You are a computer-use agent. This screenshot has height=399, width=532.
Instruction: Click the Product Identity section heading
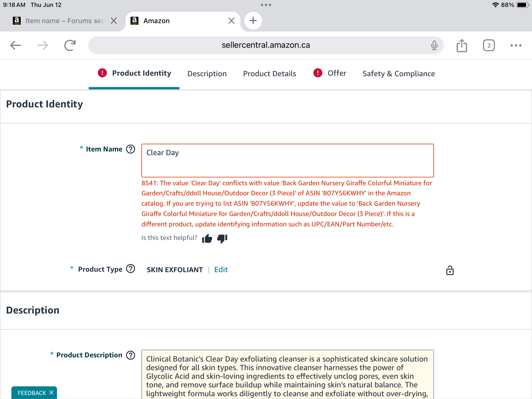pos(44,104)
